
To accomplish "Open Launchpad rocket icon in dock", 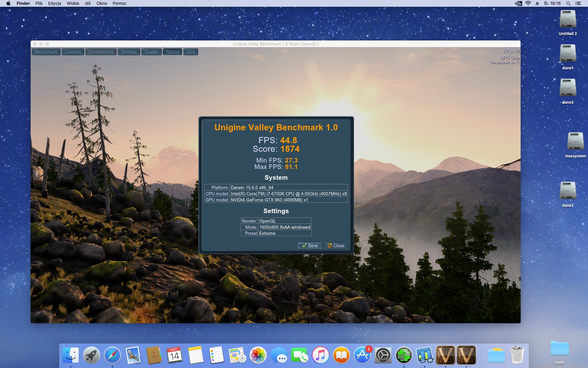I will pos(91,355).
